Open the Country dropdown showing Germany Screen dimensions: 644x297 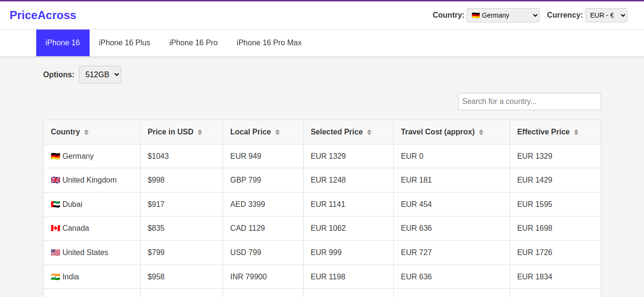click(x=503, y=15)
